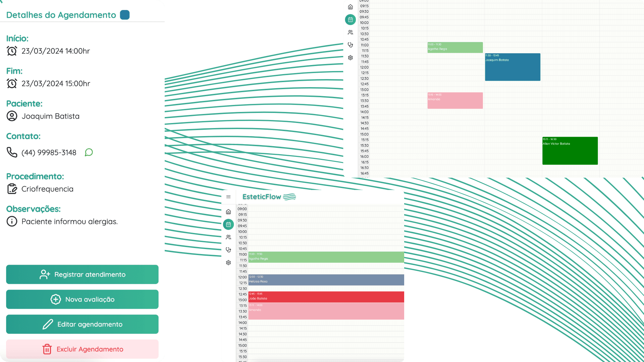Open Amanda pink appointment in lower calendar
644x362 pixels.
pos(326,311)
